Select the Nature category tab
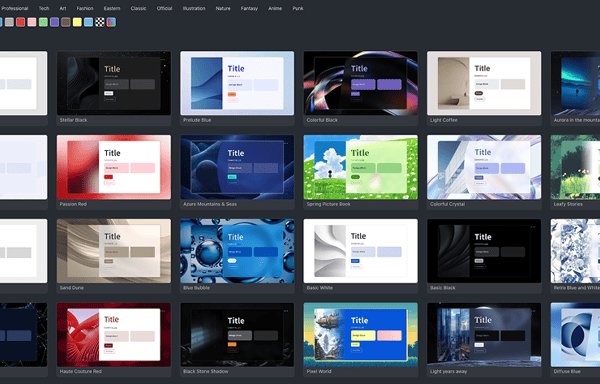 [x=223, y=8]
